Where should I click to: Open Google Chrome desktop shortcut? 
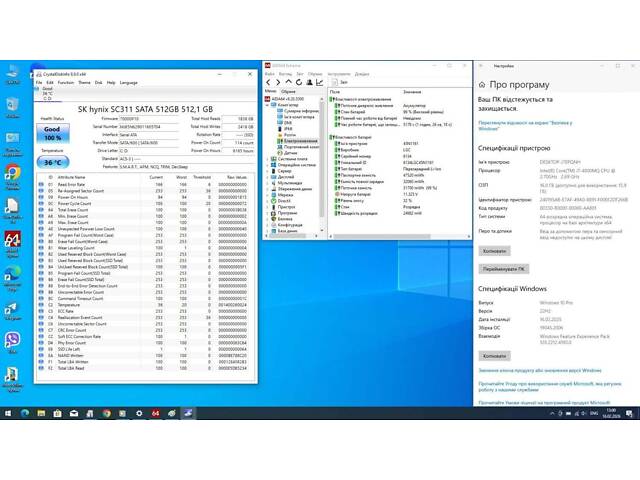pos(12,177)
